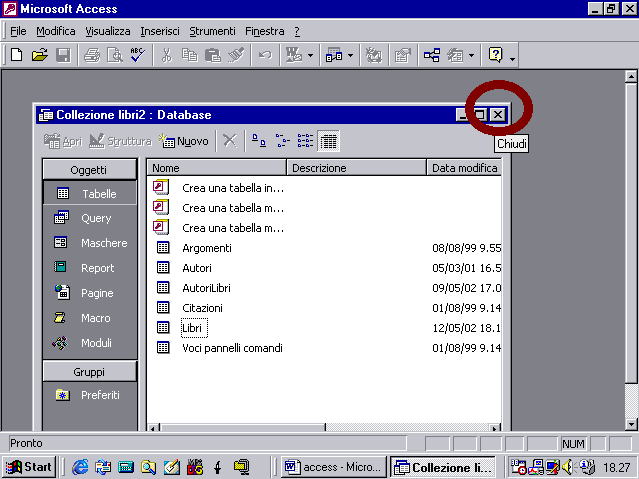
Task: Click the Office Links toolbar icon
Action: (x=294, y=55)
